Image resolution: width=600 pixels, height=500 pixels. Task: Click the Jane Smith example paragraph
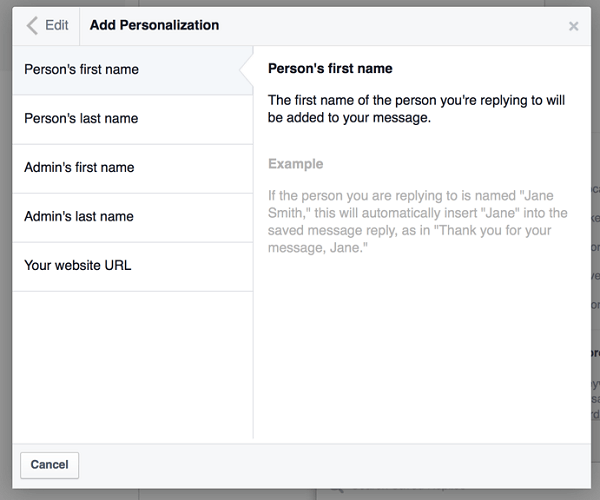(x=417, y=221)
